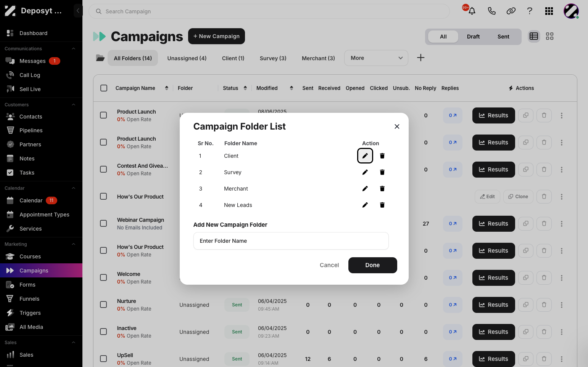Viewport: 588px width, 367px height.
Task: Open more options for Nurture campaign
Action: coord(561,305)
